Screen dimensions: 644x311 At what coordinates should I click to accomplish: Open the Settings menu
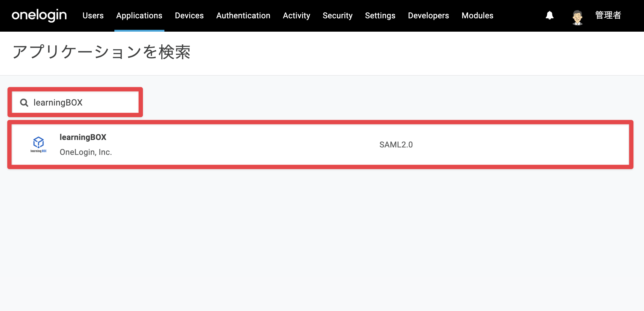click(x=380, y=16)
